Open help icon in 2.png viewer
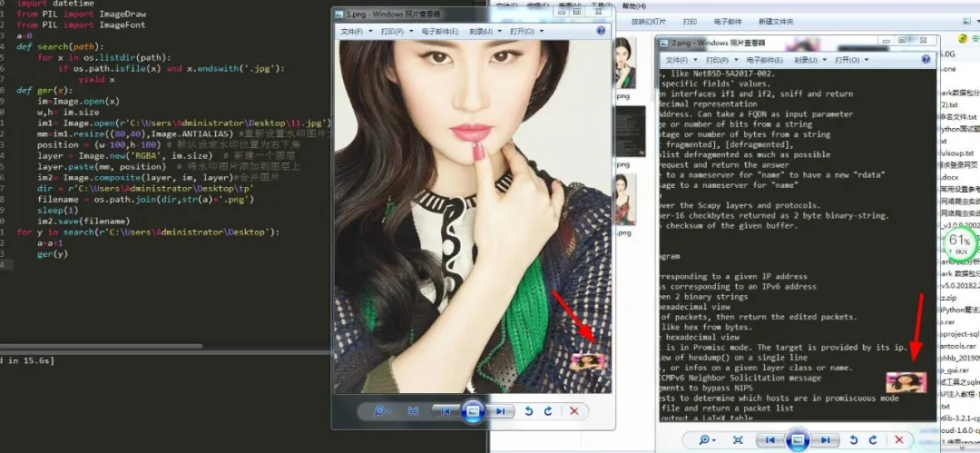This screenshot has width=980, height=453. pyautogui.click(x=926, y=59)
